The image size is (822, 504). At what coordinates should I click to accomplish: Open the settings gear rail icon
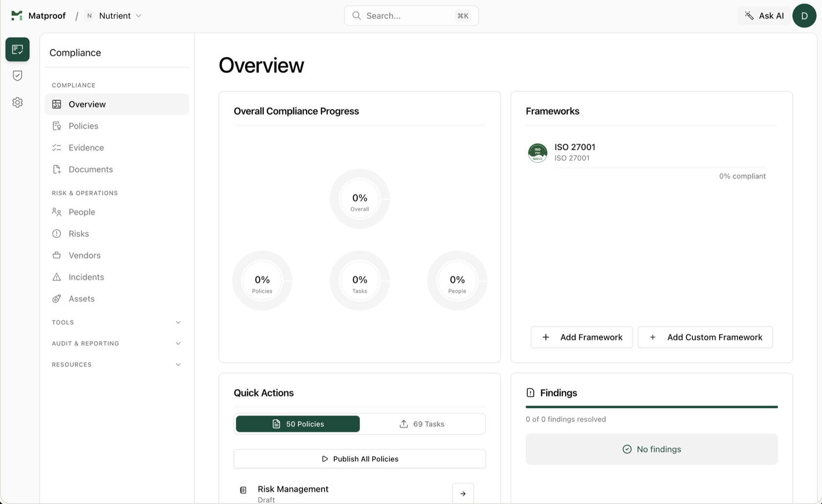coord(18,102)
